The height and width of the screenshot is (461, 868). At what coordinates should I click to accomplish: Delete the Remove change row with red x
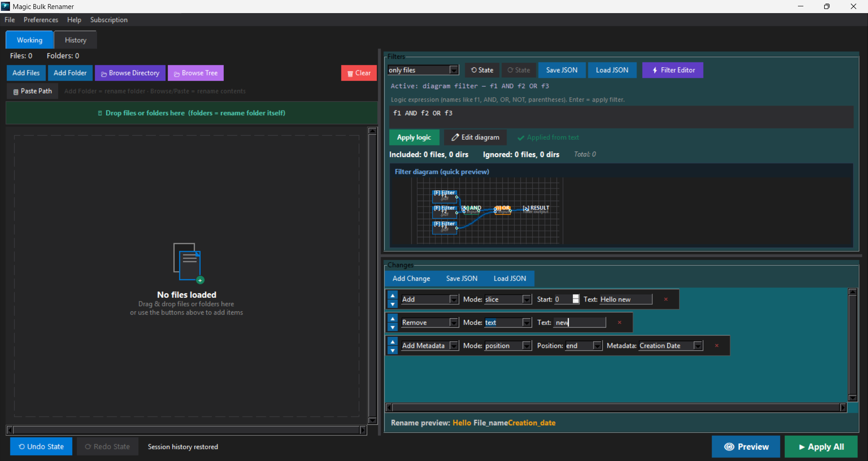620,322
